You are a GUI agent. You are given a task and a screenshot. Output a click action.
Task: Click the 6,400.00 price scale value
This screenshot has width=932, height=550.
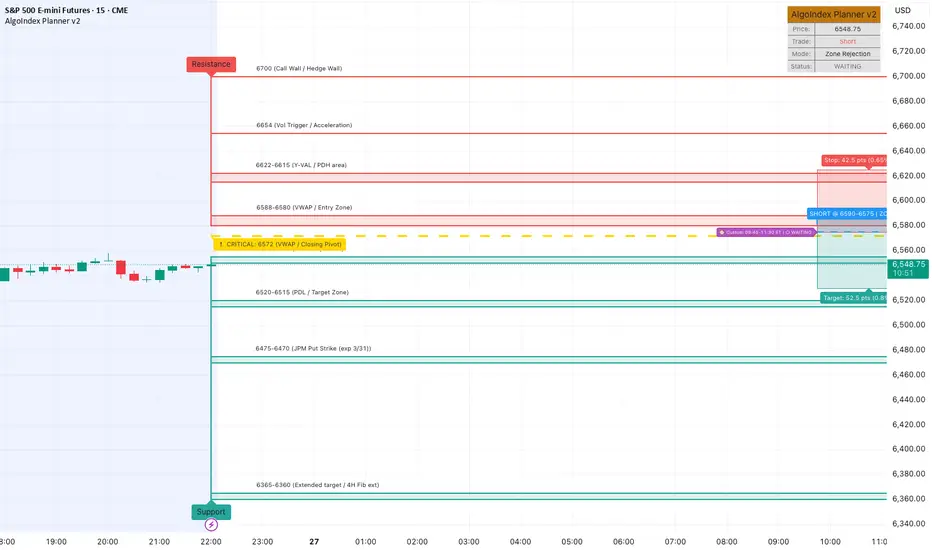pos(909,449)
